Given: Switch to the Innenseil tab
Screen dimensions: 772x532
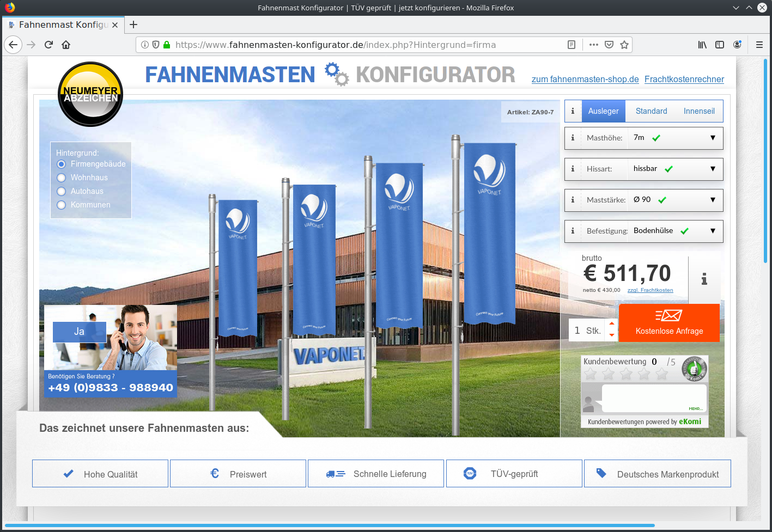Looking at the screenshot, I should tap(699, 111).
